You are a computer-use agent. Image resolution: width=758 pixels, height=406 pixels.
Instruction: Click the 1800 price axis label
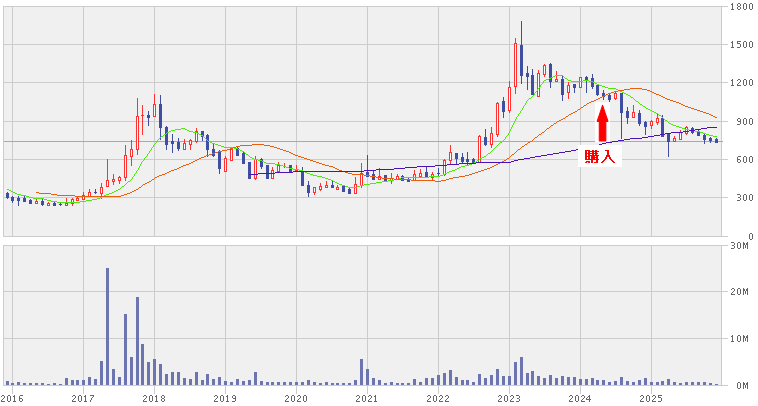(x=741, y=7)
